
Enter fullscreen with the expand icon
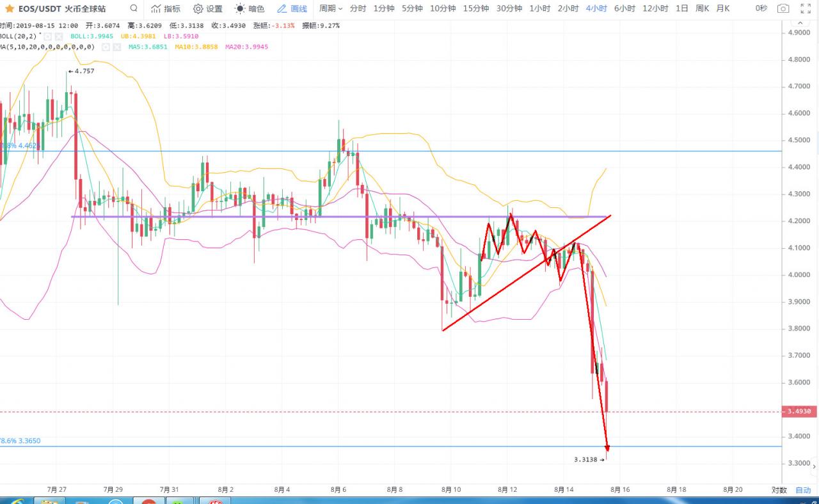pyautogui.click(x=806, y=8)
